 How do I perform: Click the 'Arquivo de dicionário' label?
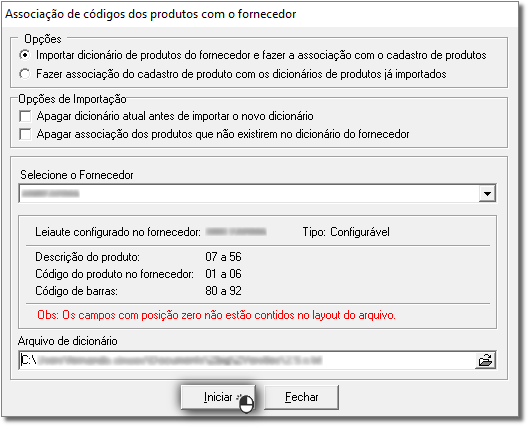coord(68,341)
